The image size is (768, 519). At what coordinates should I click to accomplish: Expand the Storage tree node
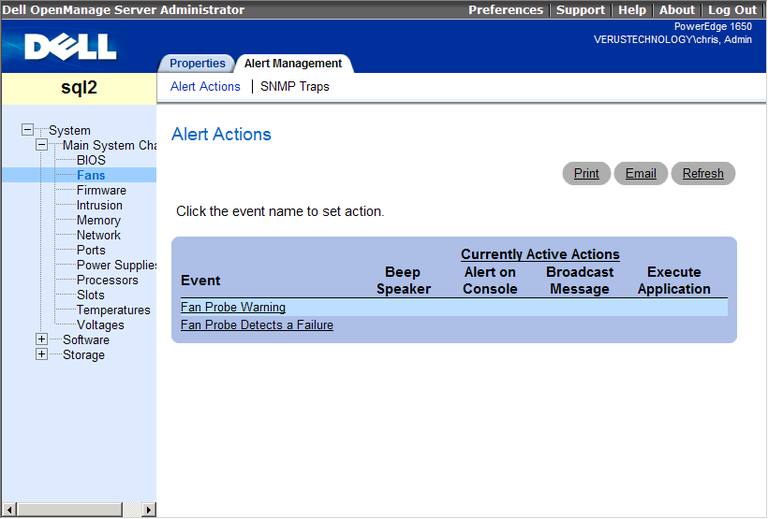(x=41, y=355)
